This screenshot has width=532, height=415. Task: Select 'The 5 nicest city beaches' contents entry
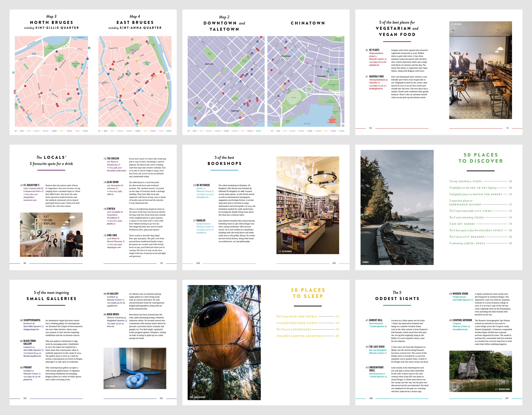(x=467, y=237)
